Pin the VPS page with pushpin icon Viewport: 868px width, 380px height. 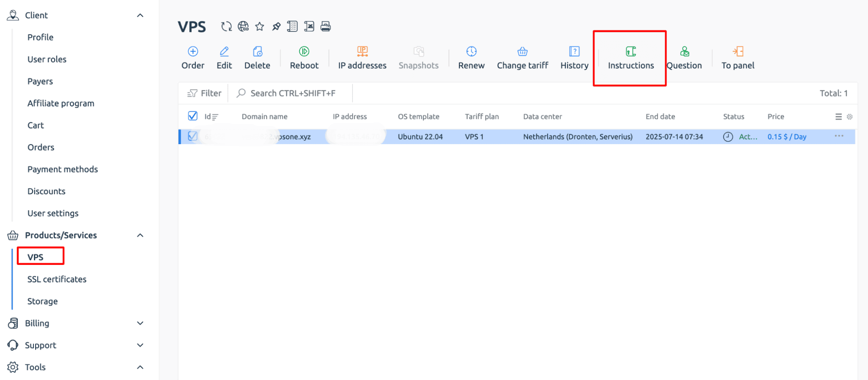(276, 26)
